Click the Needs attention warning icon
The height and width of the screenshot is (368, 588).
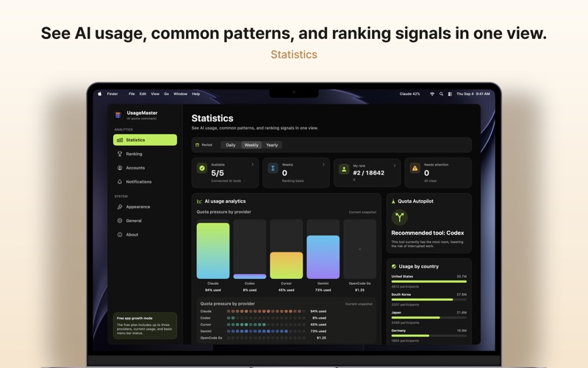tap(415, 169)
